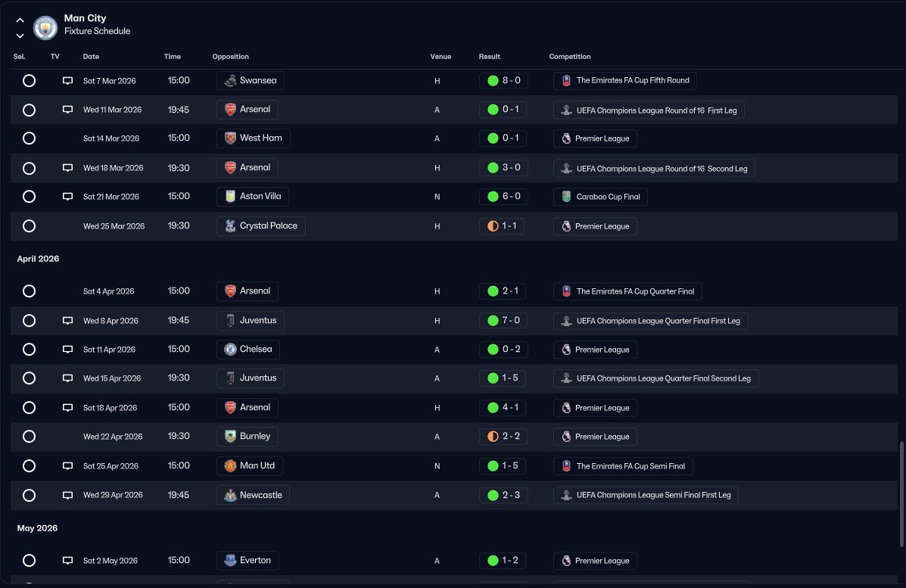906x588 pixels.
Task: Go to previous team with the up chevron
Action: pos(20,20)
